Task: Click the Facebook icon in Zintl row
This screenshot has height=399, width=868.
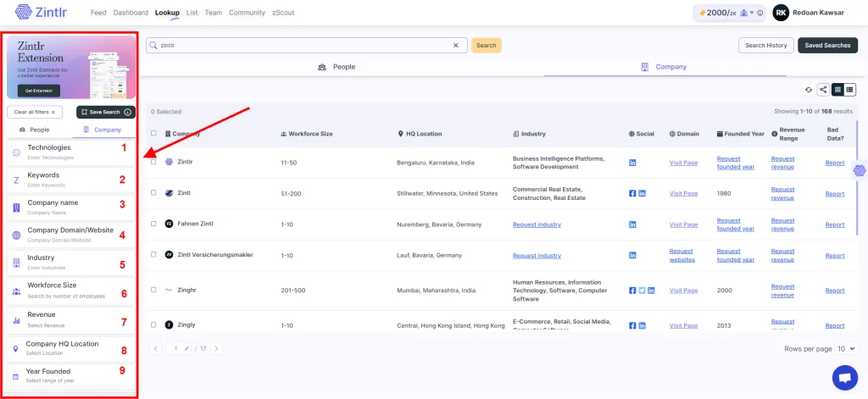Action: [632, 193]
